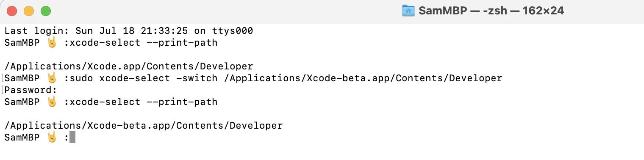The image size is (644, 160).
Task: Click the emoji before second xcode-select --print-path
Action: [52, 102]
